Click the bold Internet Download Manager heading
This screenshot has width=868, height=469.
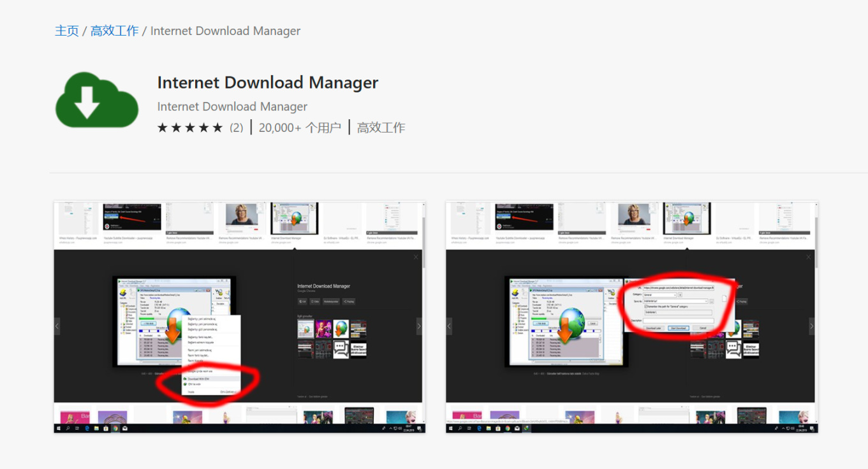pyautogui.click(x=268, y=83)
